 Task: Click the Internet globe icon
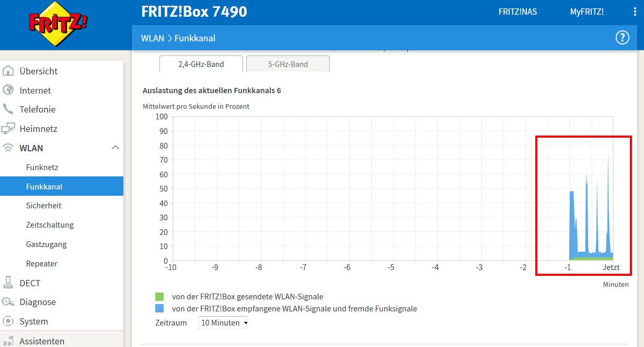pos(8,90)
